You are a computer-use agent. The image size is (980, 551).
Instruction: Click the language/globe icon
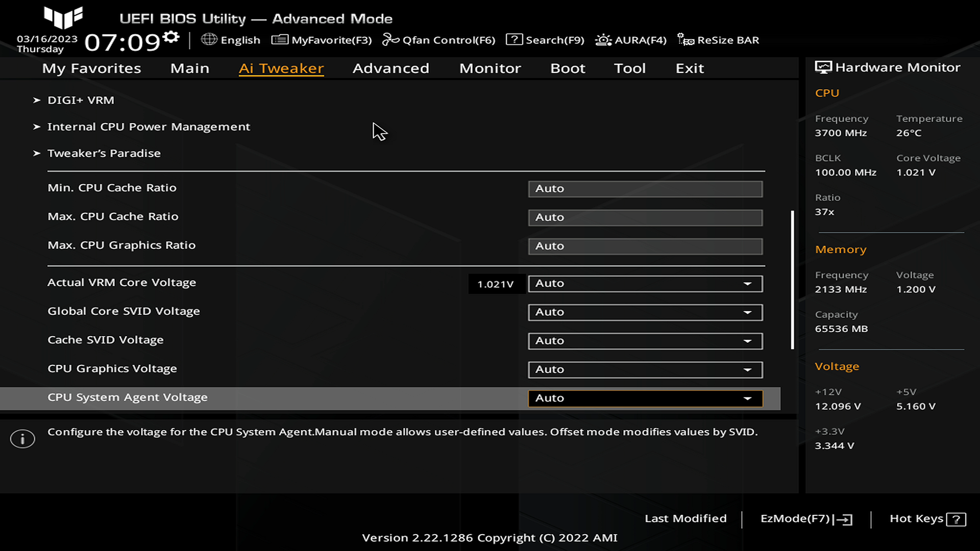click(x=209, y=40)
